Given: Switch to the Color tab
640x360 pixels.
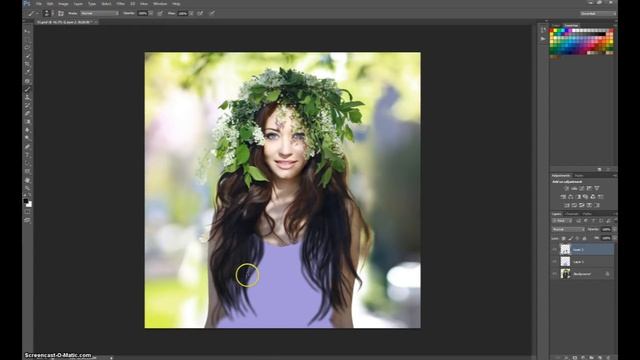Looking at the screenshot, I should (x=556, y=25).
